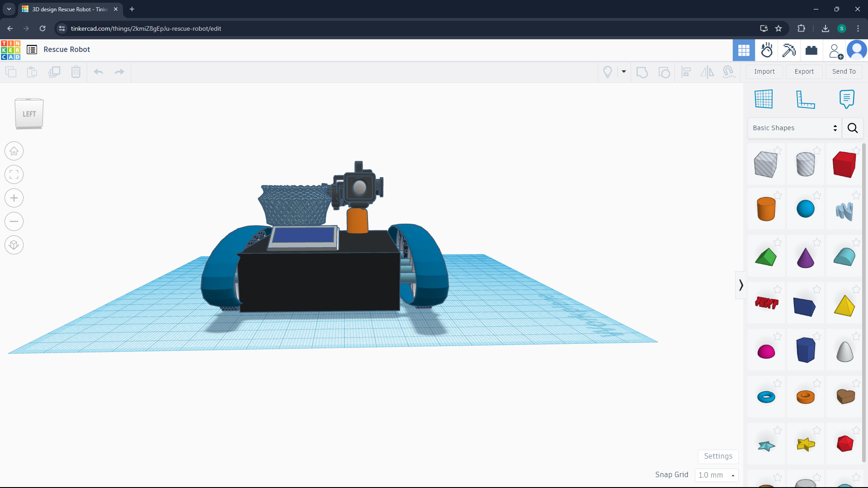Toggle perspective/orthographic view icon
Image resolution: width=868 pixels, height=488 pixels.
click(14, 245)
